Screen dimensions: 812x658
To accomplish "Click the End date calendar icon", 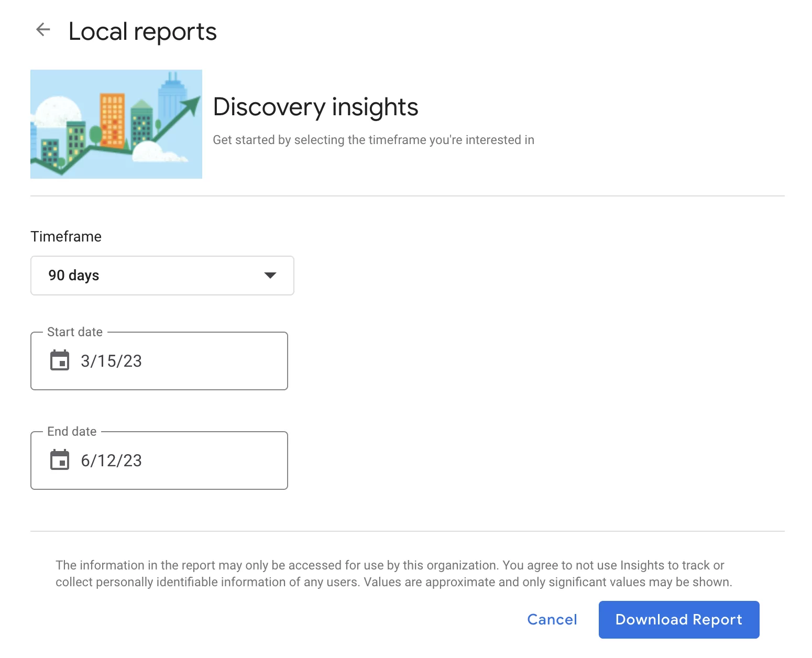I will click(x=60, y=460).
